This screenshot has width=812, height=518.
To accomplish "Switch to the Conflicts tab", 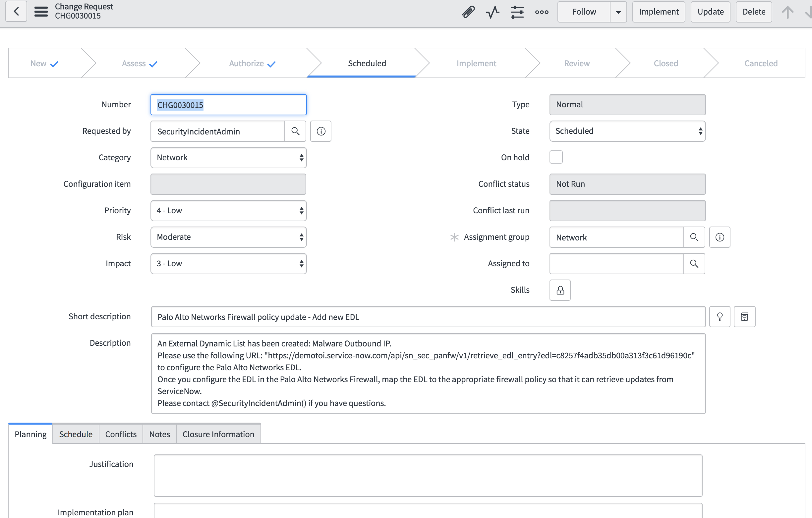I will 121,434.
